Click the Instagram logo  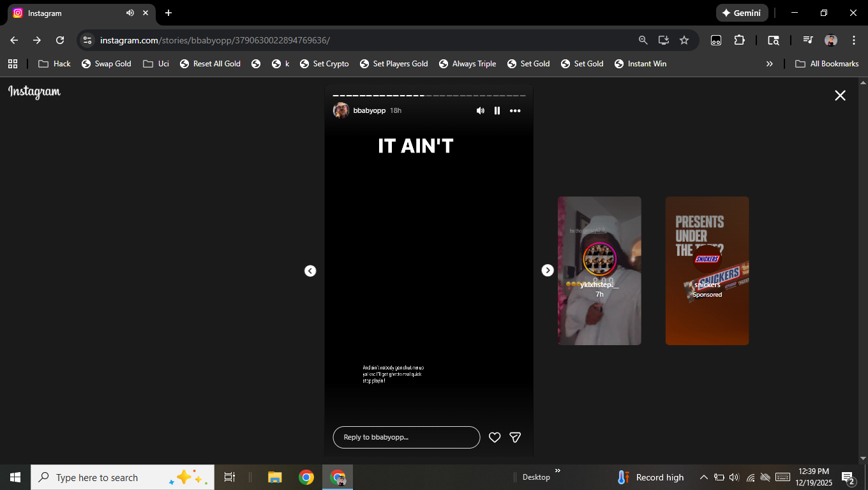(34, 93)
